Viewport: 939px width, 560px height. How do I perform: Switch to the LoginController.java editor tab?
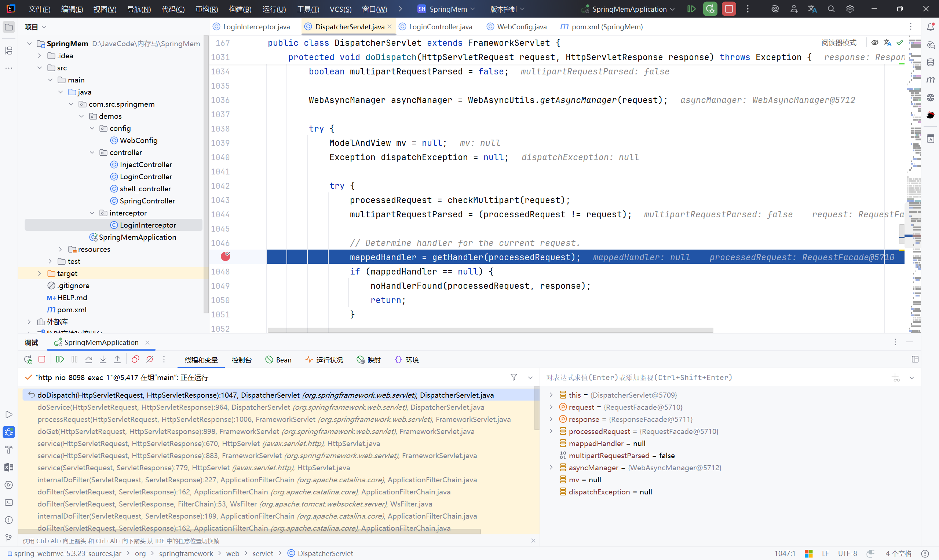point(440,27)
